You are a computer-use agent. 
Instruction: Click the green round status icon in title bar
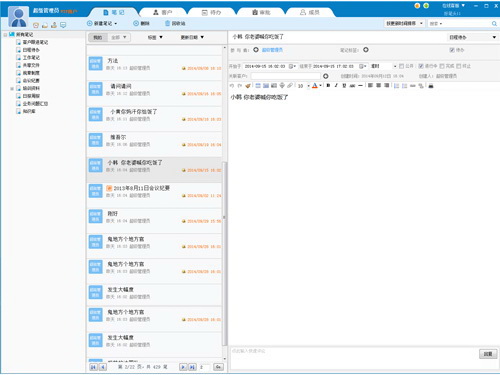[426, 6]
